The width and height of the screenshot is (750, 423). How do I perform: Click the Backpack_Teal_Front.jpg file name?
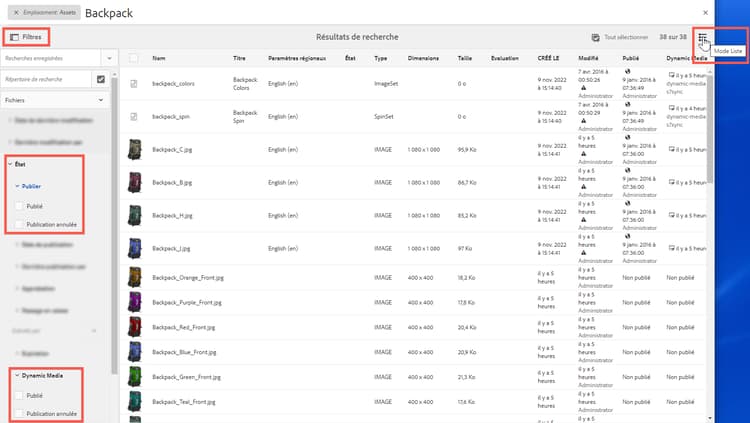(x=184, y=402)
